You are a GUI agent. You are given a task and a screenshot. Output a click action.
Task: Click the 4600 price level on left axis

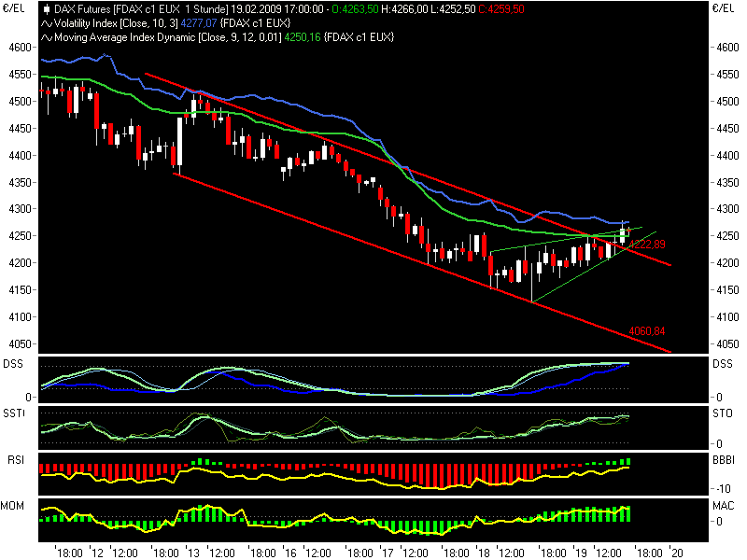[20, 48]
